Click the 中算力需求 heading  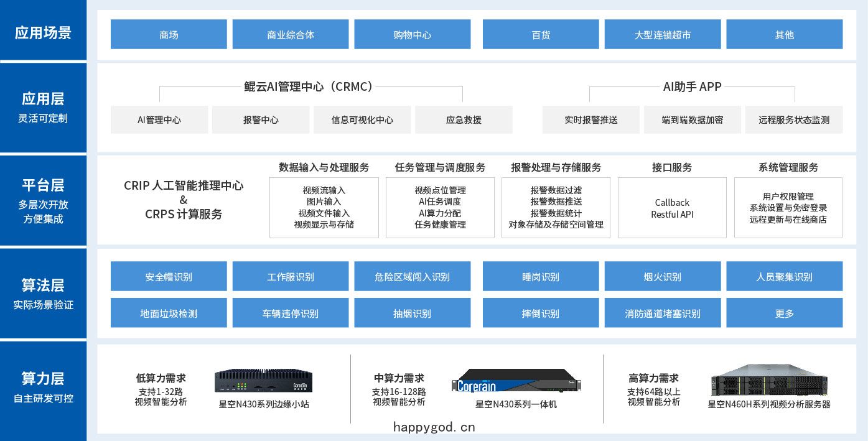(399, 378)
